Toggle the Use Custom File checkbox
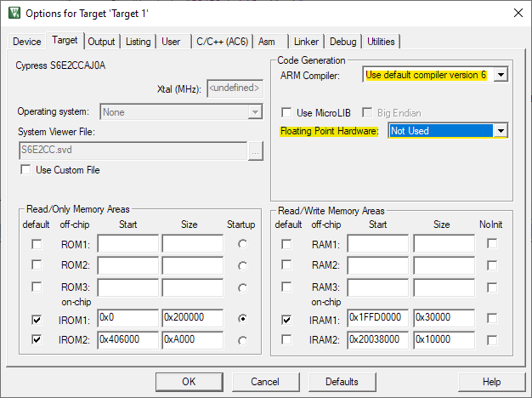The image size is (532, 398). [25, 170]
